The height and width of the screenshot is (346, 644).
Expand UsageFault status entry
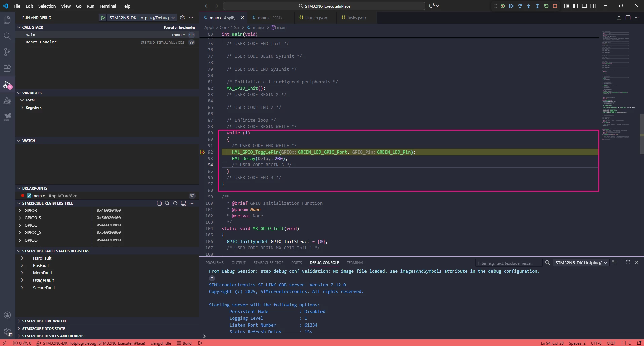[x=22, y=280]
